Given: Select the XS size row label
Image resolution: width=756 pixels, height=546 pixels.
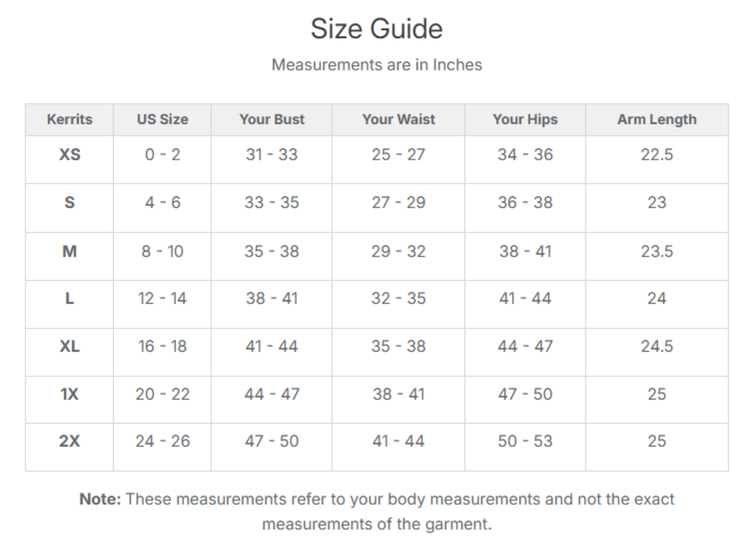Looking at the screenshot, I should 69,155.
